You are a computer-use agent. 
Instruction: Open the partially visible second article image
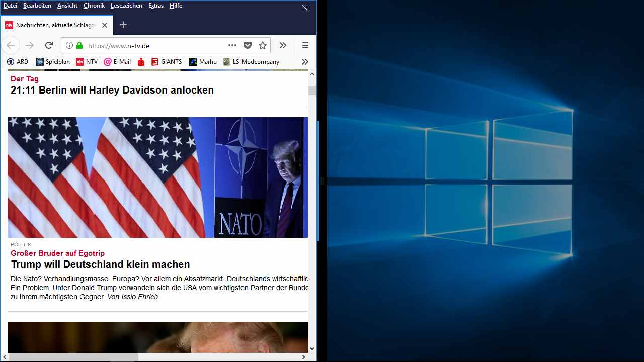point(157,337)
